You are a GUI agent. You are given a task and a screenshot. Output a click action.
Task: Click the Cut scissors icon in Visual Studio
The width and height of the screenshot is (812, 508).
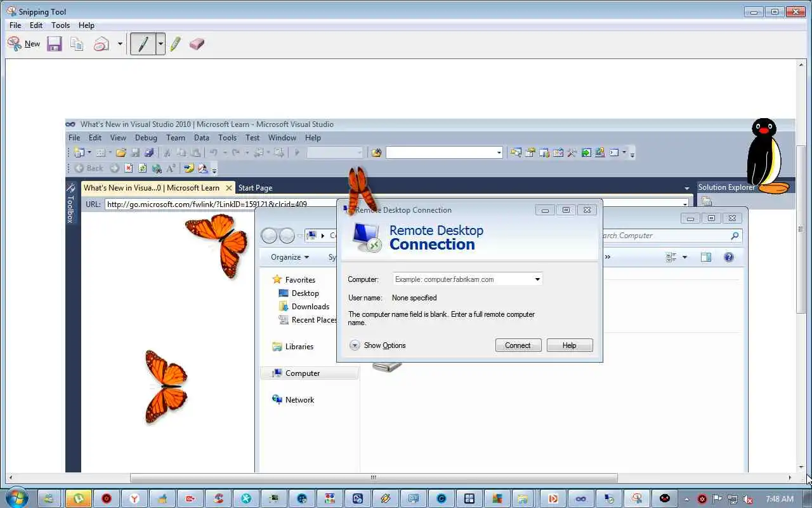tap(167, 152)
